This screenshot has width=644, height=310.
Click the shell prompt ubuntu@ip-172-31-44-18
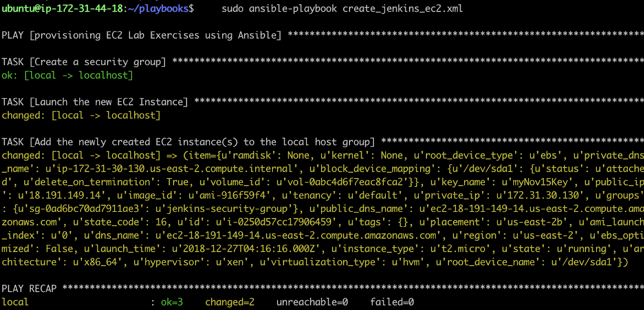pos(62,8)
